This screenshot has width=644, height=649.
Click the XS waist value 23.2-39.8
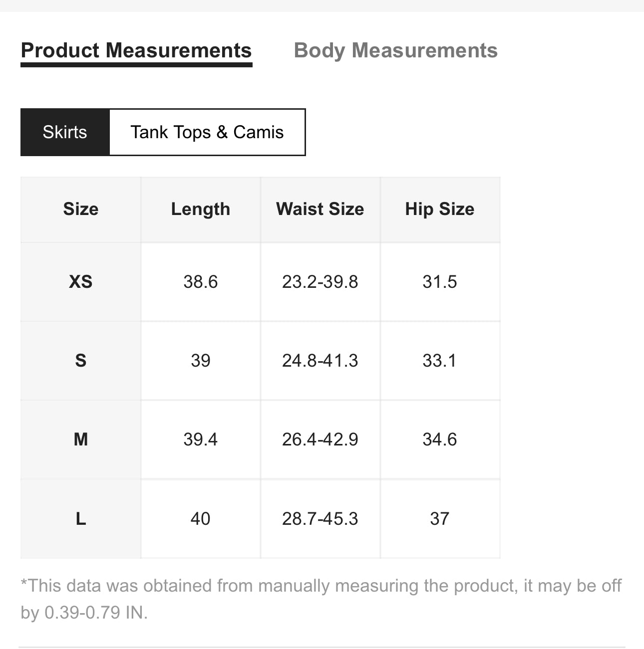[x=320, y=282]
